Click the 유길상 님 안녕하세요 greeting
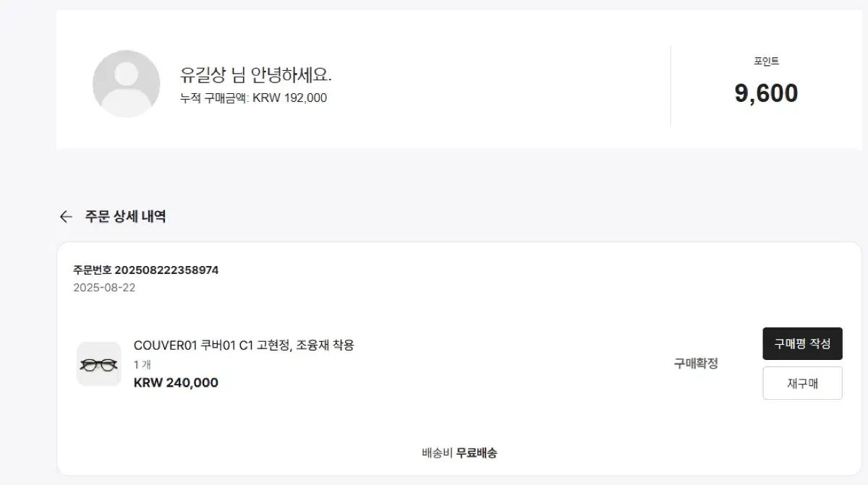 pos(256,74)
